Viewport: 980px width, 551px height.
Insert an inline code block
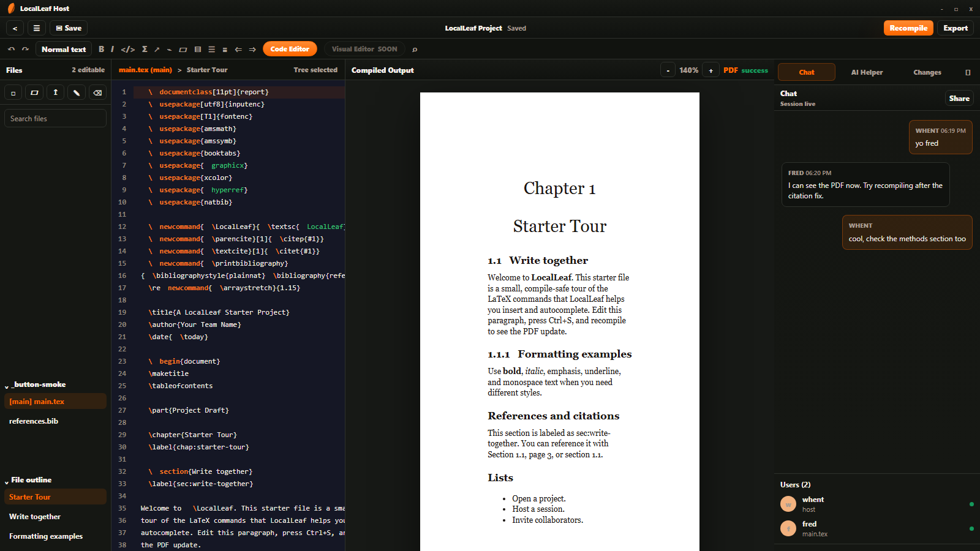coord(128,50)
